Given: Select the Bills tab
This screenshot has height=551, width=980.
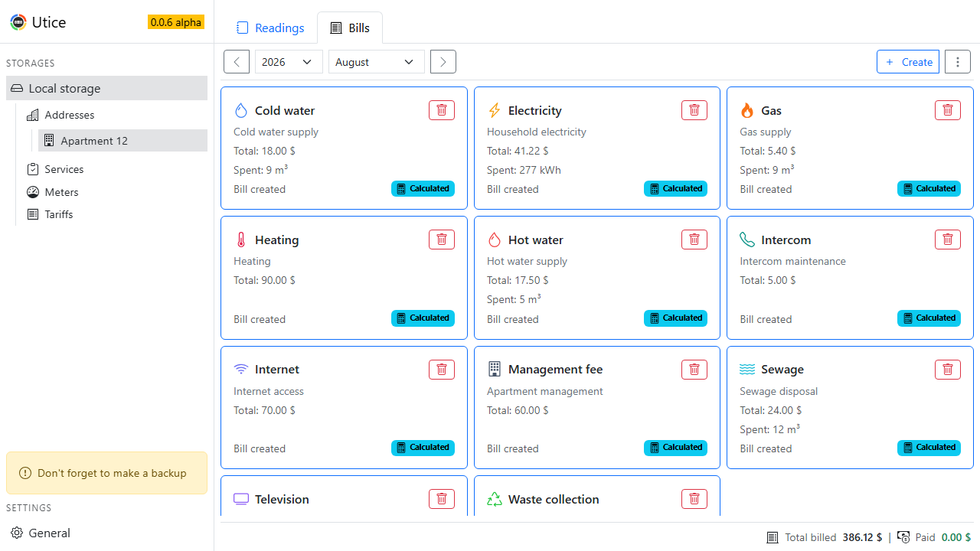Looking at the screenshot, I should (350, 28).
